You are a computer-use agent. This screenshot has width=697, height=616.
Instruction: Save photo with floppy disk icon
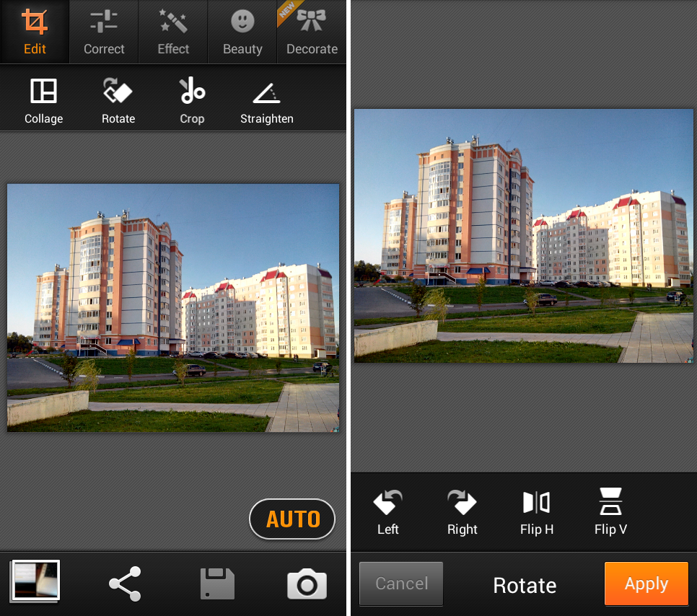click(x=217, y=584)
